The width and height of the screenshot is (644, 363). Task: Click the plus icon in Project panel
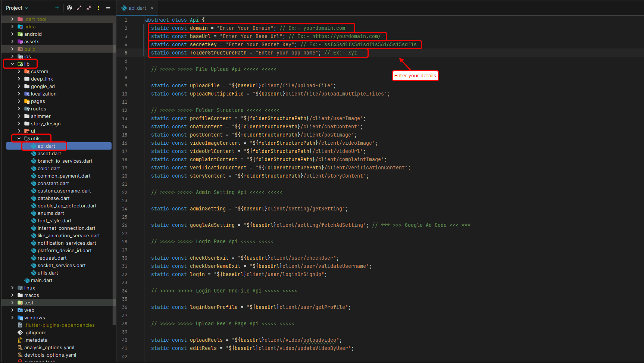[x=57, y=8]
